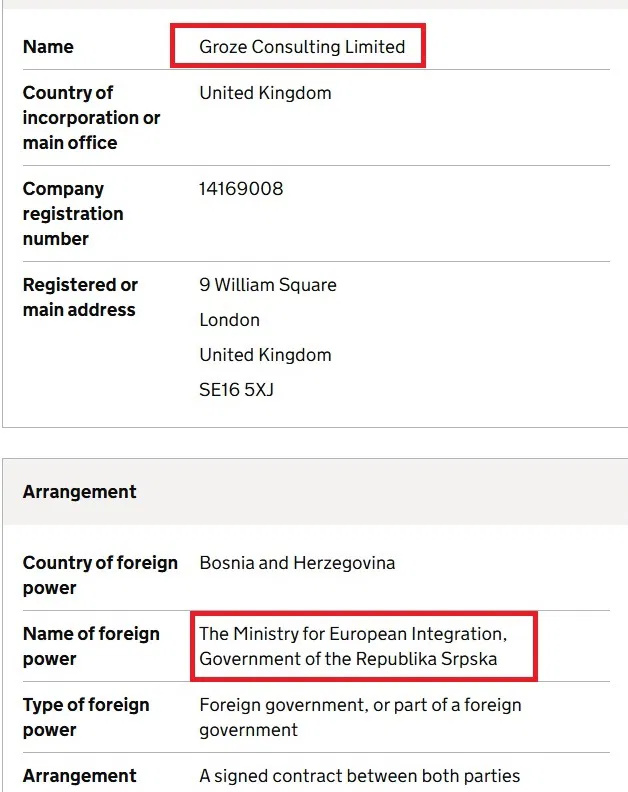Click the postcode SE16 5XJ

coord(236,390)
